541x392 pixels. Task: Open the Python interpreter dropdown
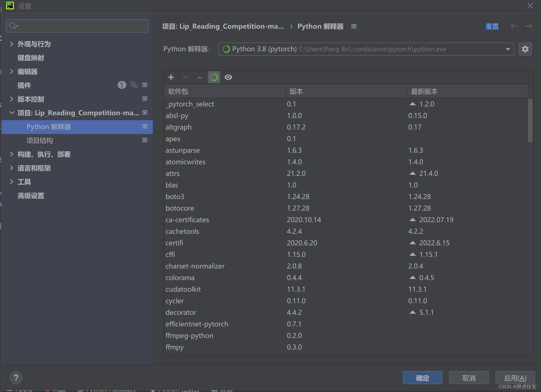508,49
